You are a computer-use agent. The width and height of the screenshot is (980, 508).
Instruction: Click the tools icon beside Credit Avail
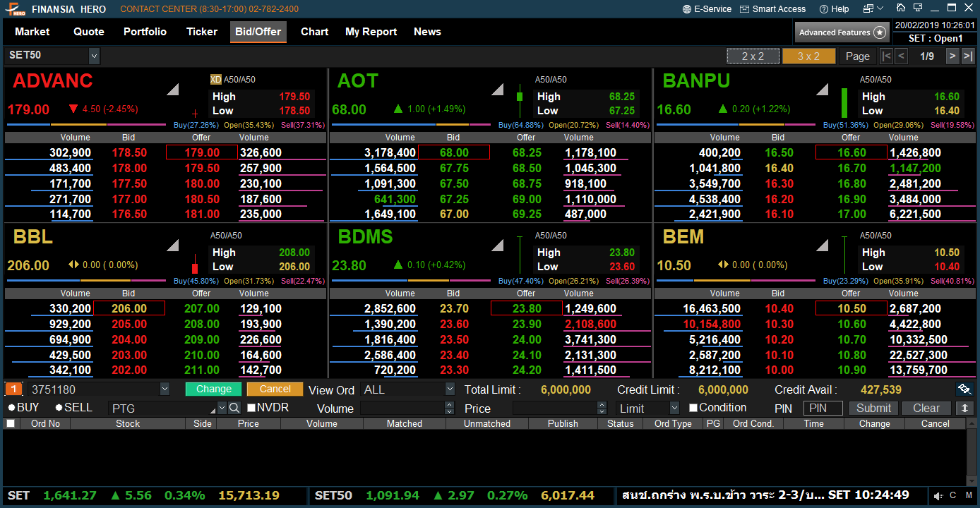click(x=964, y=389)
